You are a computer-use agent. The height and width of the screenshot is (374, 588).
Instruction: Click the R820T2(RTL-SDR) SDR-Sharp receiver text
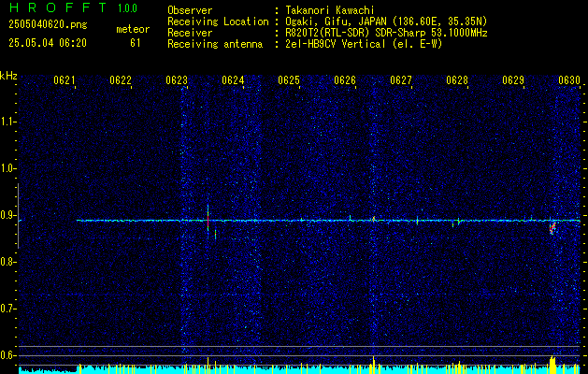click(386, 33)
